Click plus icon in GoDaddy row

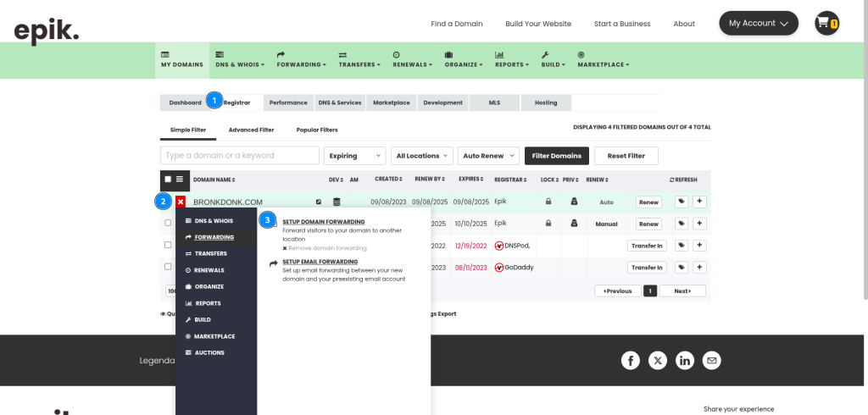tap(699, 268)
